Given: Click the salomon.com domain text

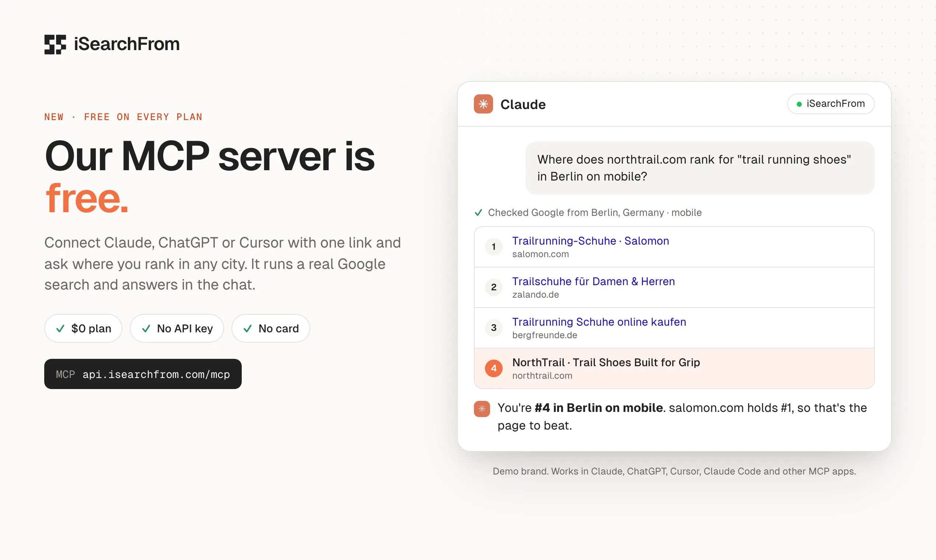Looking at the screenshot, I should [541, 254].
